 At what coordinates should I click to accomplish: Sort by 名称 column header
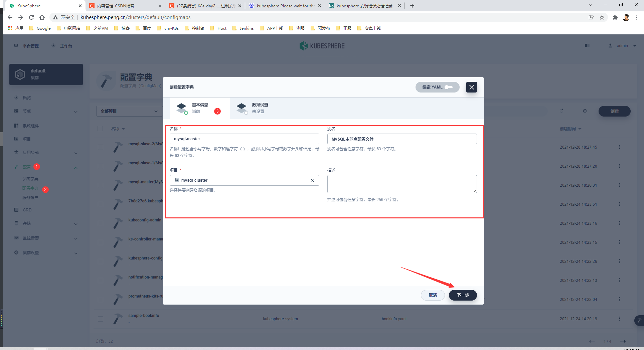(x=118, y=129)
